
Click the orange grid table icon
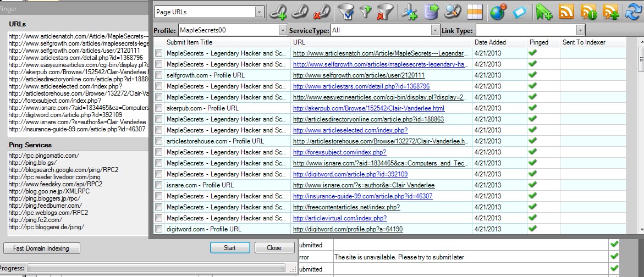click(475, 12)
